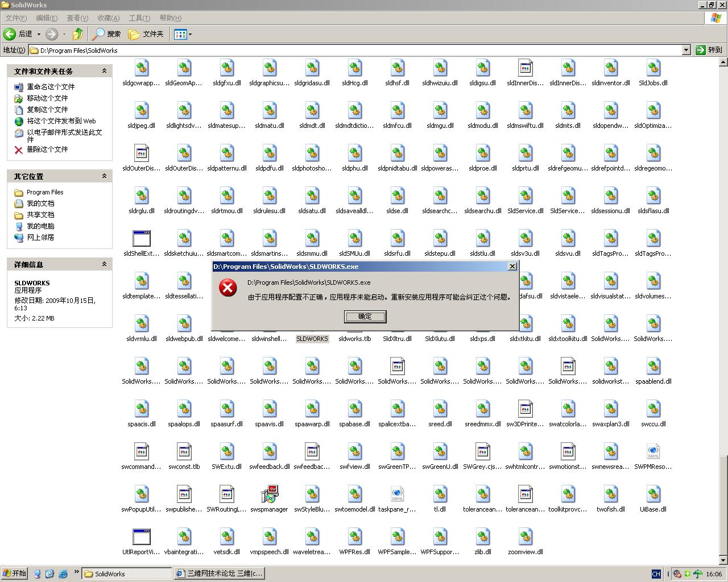Screen dimensions: 728x582
Task: Select the sldHcg.dll file icon
Action: coord(355,68)
